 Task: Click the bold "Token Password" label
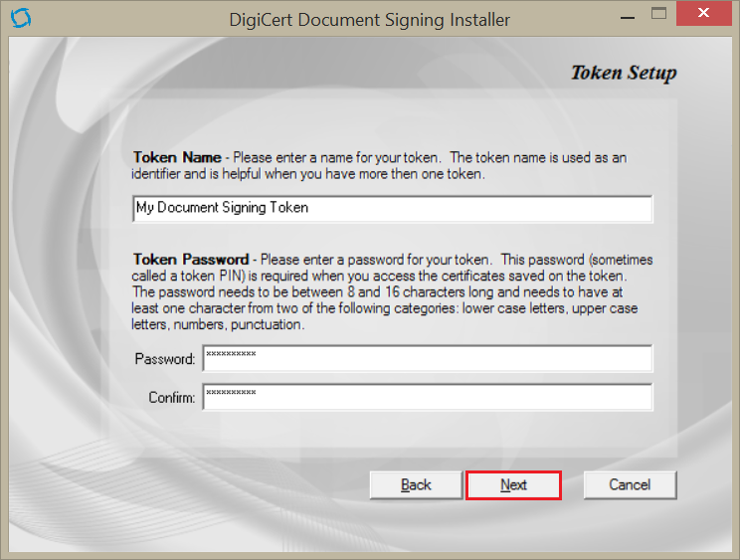coord(190,260)
